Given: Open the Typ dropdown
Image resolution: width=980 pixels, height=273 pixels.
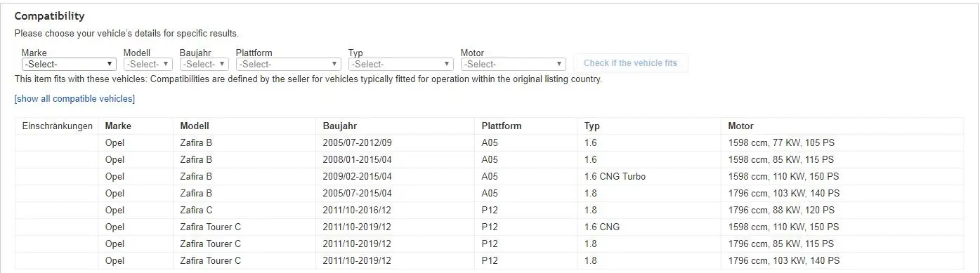Looking at the screenshot, I should tap(400, 64).
